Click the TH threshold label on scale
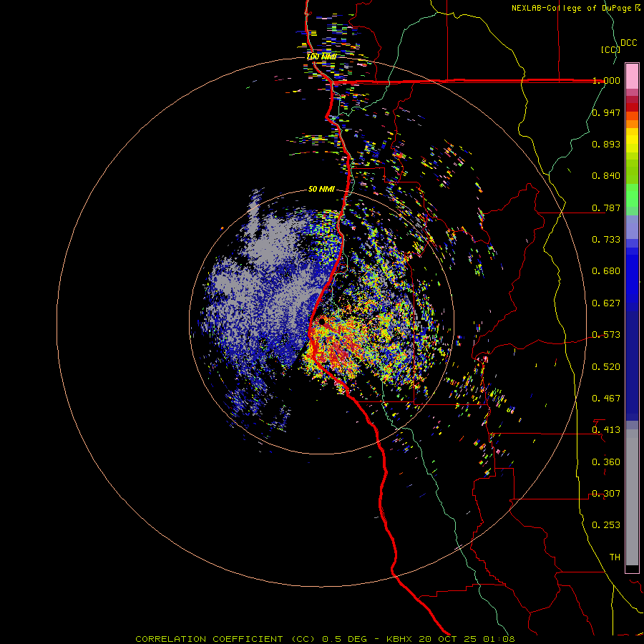 pos(615,557)
